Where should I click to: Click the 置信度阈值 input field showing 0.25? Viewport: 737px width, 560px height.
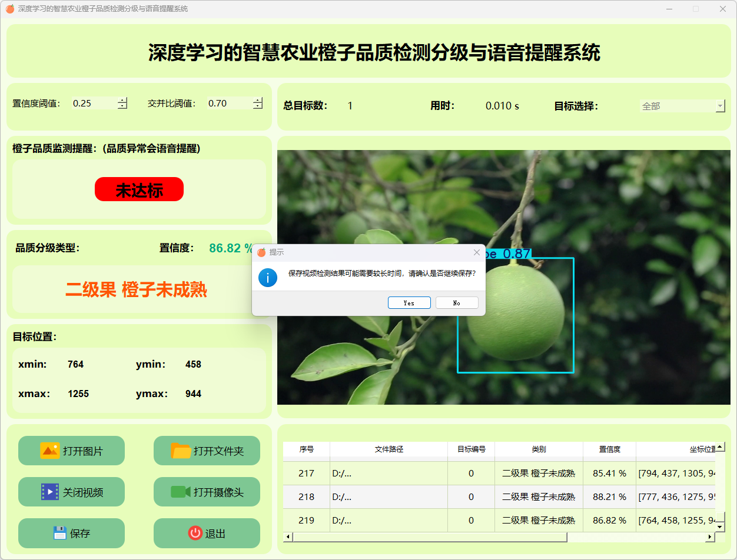[93, 104]
